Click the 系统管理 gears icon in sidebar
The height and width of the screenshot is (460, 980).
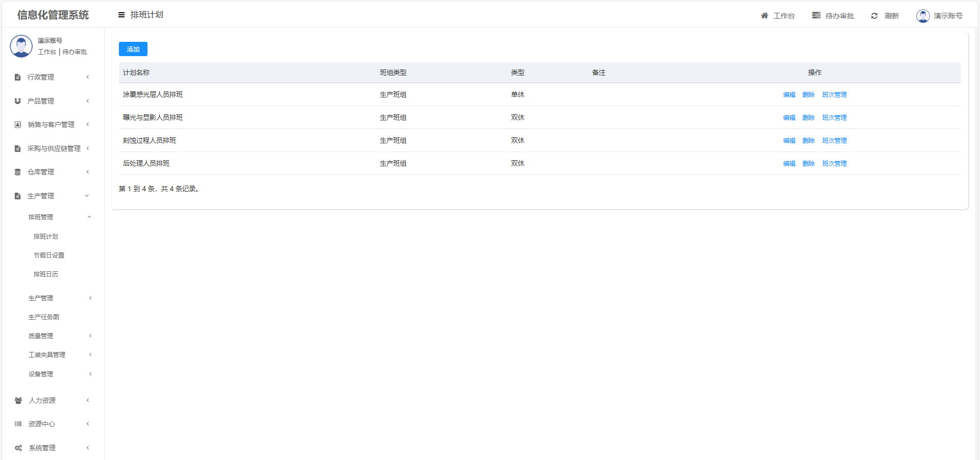[x=18, y=448]
